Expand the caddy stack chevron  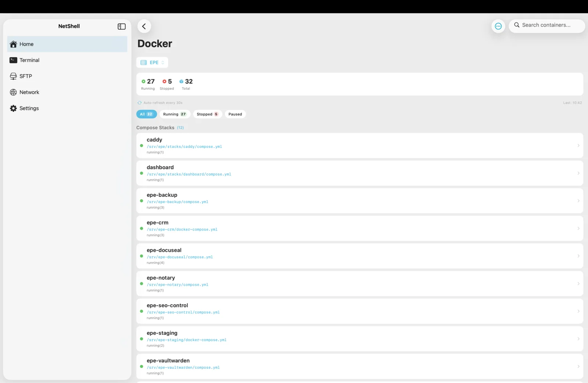[578, 146]
